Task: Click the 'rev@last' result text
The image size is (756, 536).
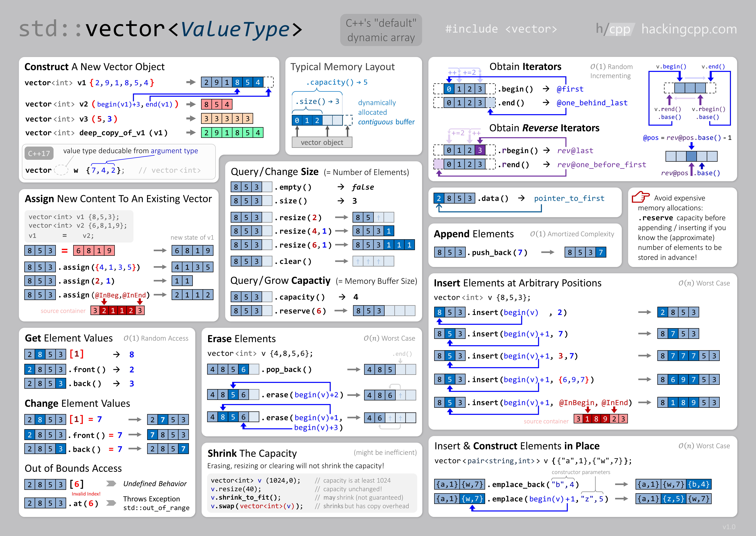Action: click(575, 151)
